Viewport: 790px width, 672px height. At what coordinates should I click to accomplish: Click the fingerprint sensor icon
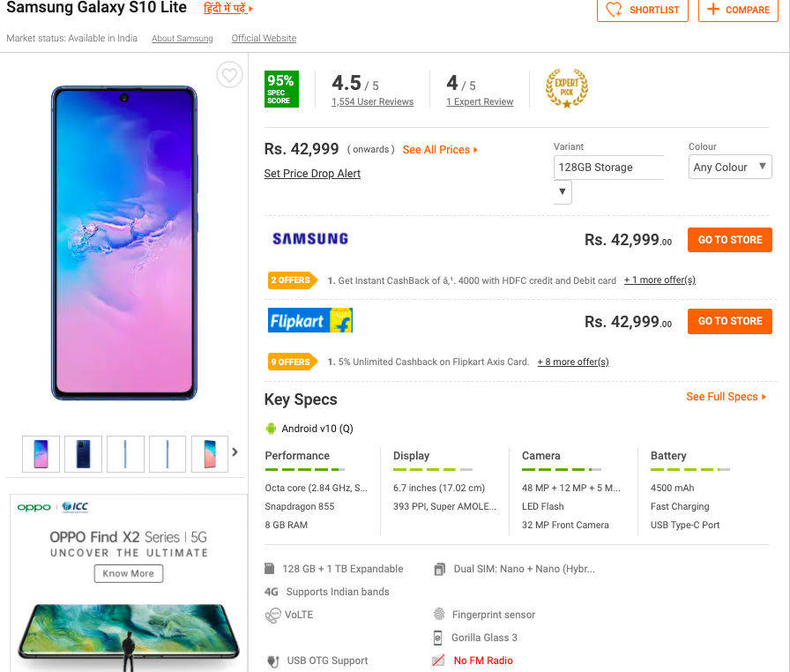click(x=439, y=615)
